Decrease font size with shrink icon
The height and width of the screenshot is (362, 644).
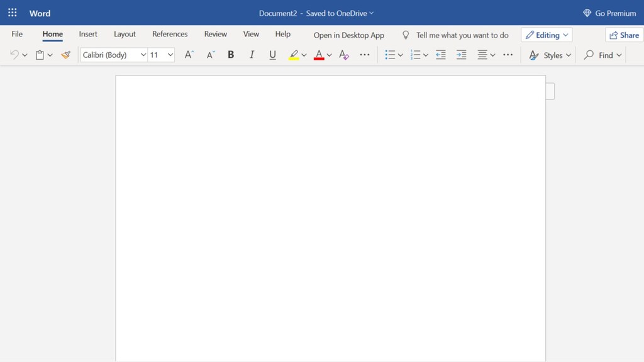[x=211, y=55]
